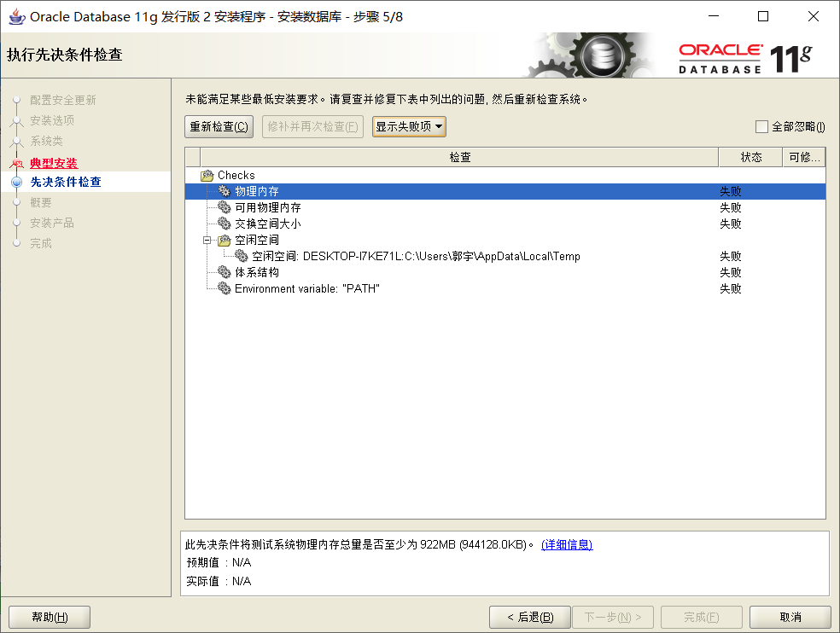Collapse the 空闲空间 tree node
Image resolution: width=840 pixels, height=633 pixels.
207,240
